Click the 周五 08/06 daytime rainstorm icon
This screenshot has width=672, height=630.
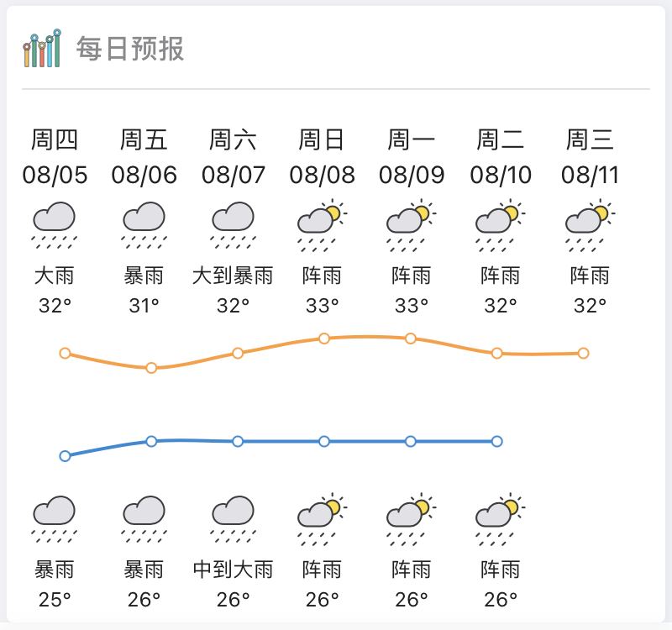click(x=144, y=224)
